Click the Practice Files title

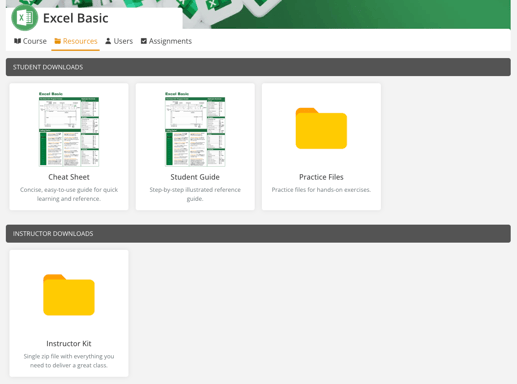[321, 177]
